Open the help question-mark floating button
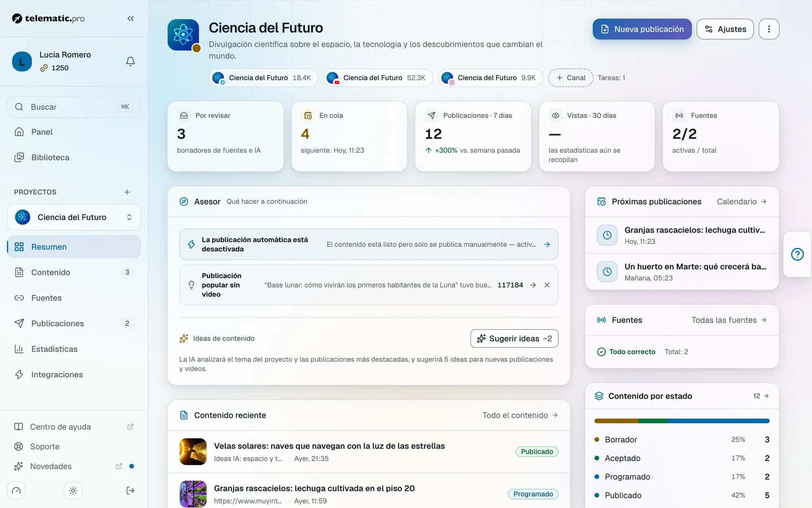This screenshot has height=508, width=812. coord(797,254)
